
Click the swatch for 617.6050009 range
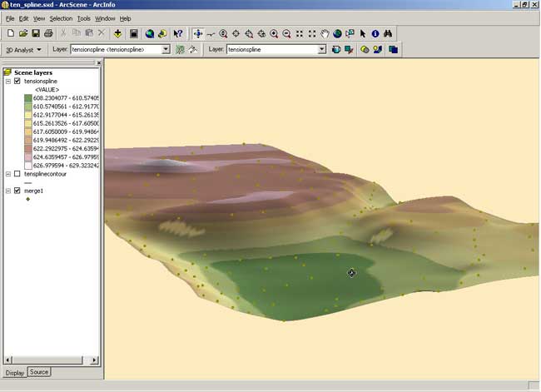(x=28, y=131)
